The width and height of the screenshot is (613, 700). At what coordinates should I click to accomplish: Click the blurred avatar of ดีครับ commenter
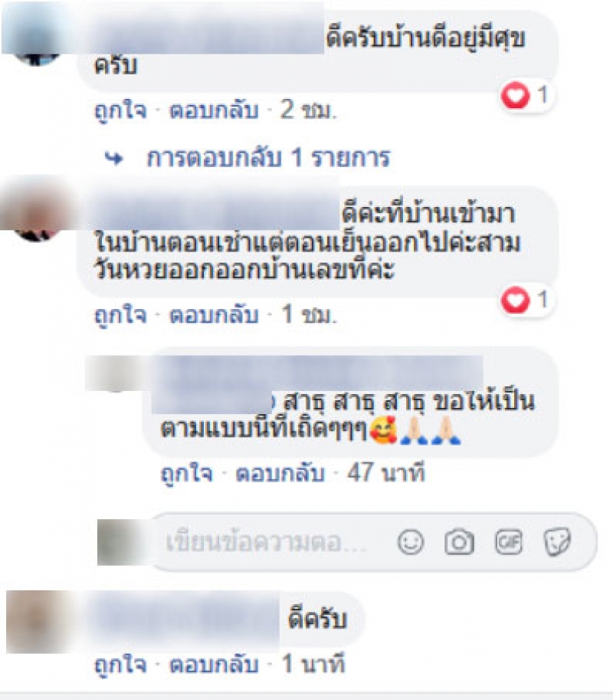pyautogui.click(x=38, y=622)
